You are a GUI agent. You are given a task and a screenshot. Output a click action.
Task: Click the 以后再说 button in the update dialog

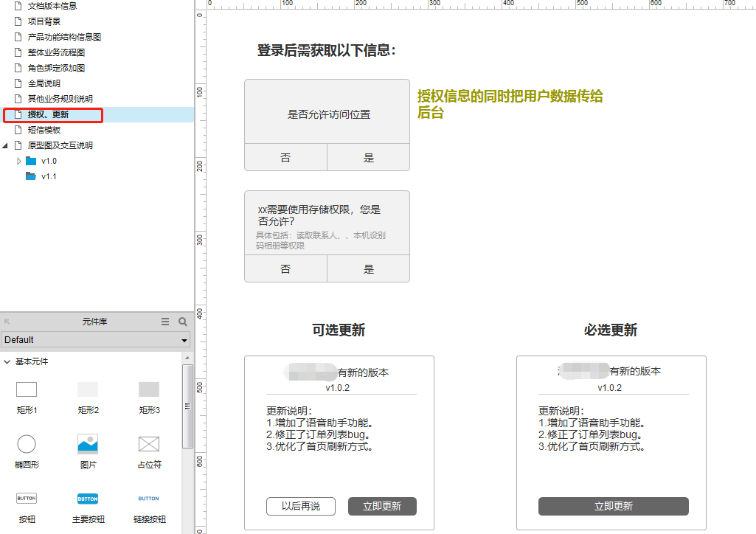point(300,507)
